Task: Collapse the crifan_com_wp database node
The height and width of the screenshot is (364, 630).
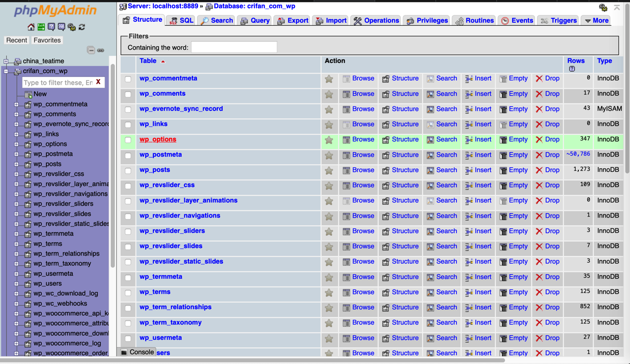Action: pos(6,71)
